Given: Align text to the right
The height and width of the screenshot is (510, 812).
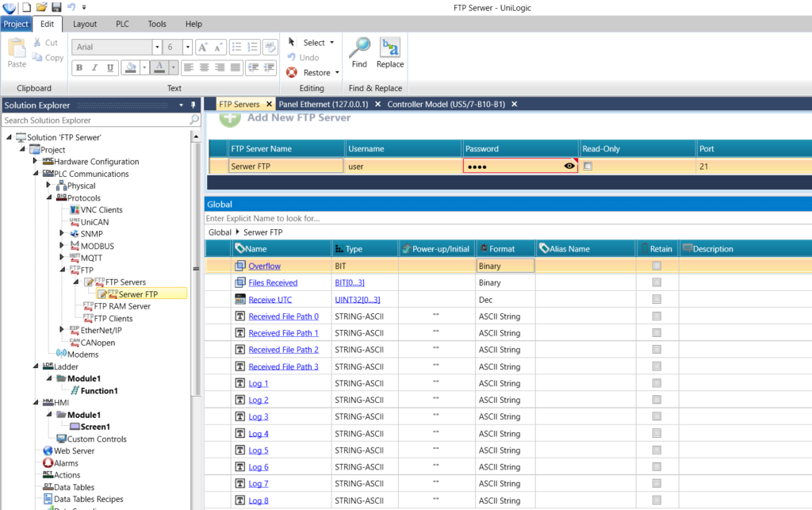Looking at the screenshot, I should point(220,68).
